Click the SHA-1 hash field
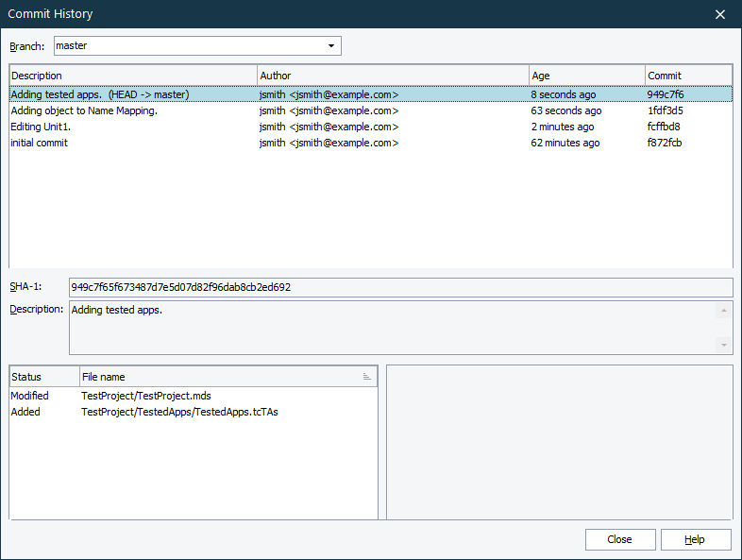Screen dimensions: 742x560 400,287
